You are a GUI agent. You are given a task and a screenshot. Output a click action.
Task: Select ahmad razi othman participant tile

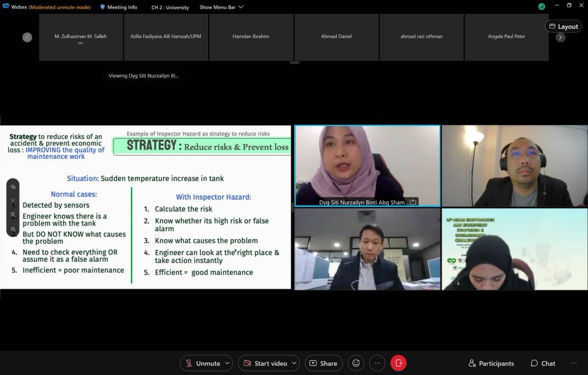coord(421,37)
